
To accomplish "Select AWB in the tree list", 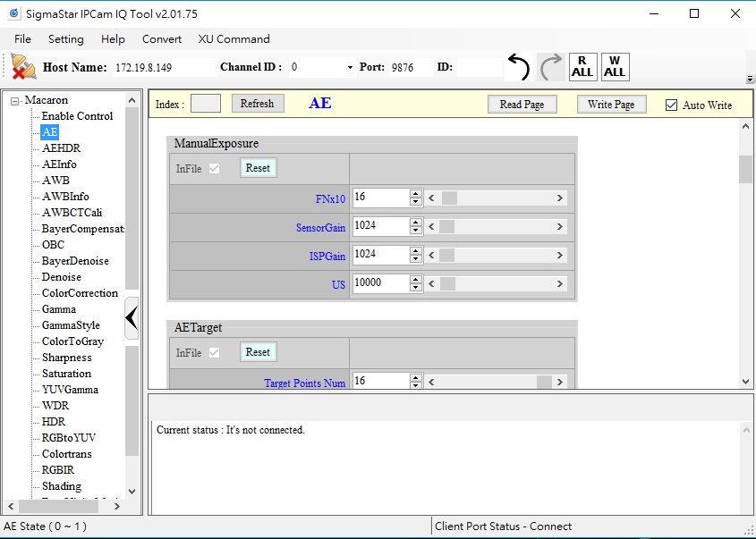I will point(55,181).
